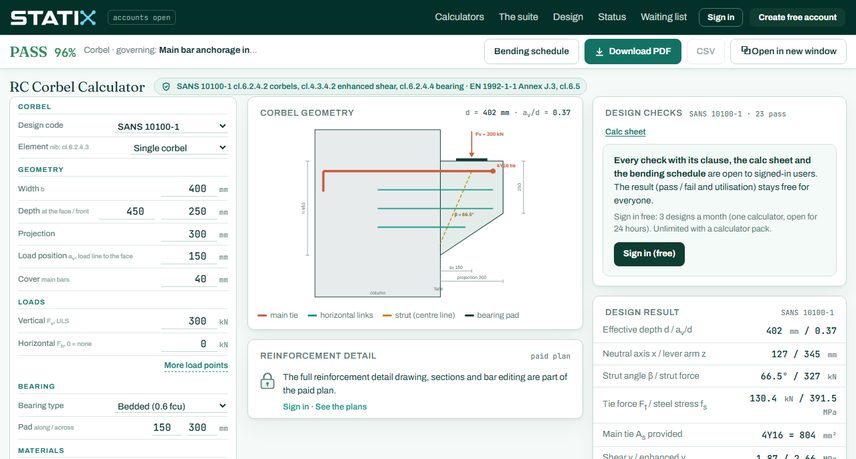Click the corbel geometry diagram
The width and height of the screenshot is (856, 459).
pos(414,213)
